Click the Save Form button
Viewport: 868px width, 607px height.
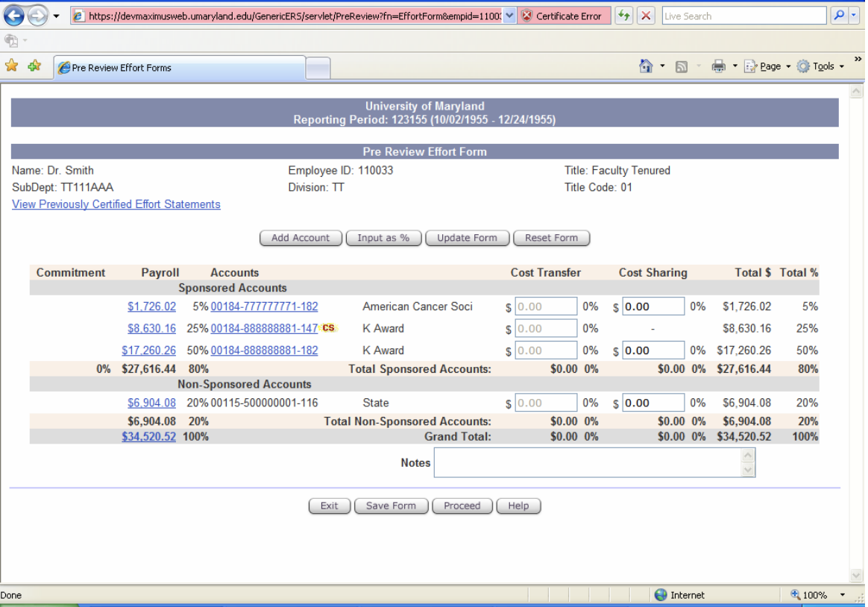(391, 506)
